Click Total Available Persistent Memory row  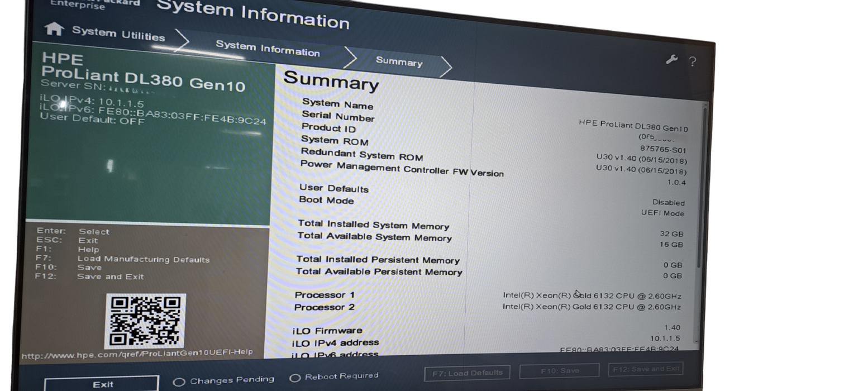tap(489, 274)
